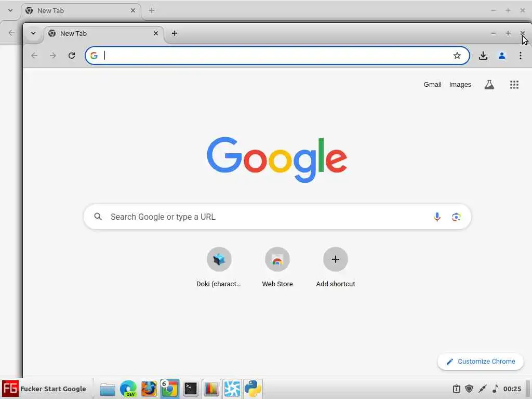This screenshot has width=532, height=399.
Task: Click into the address bar field
Action: [277, 55]
